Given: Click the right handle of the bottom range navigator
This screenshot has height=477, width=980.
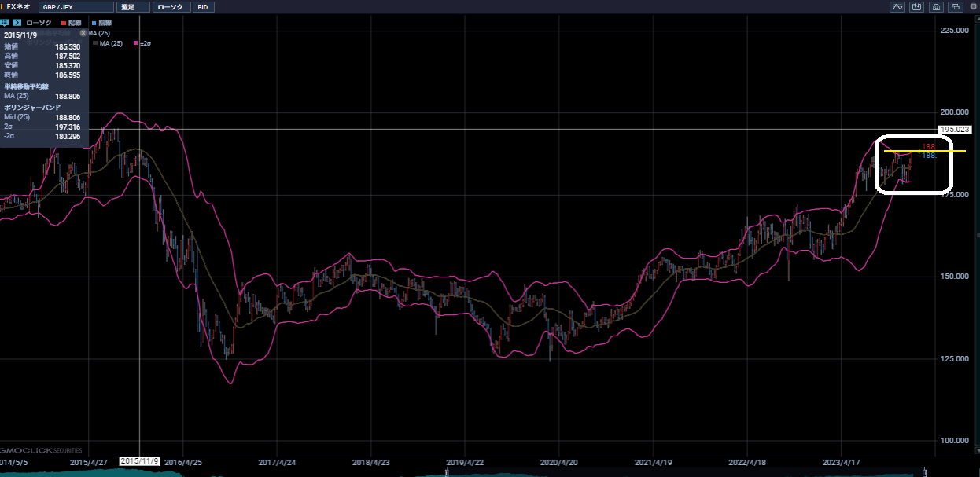Looking at the screenshot, I should 925,472.
